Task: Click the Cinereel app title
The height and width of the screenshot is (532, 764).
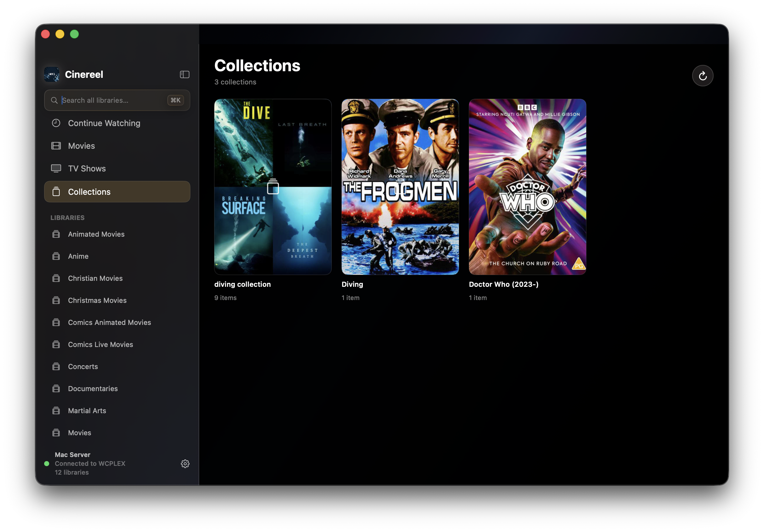Action: click(x=84, y=74)
